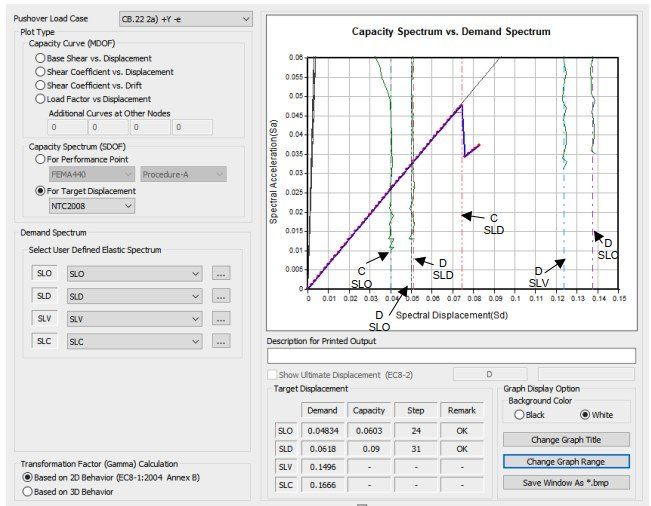Open the SLD elastic spectrum dropdown
The height and width of the screenshot is (506, 651).
coord(135,296)
